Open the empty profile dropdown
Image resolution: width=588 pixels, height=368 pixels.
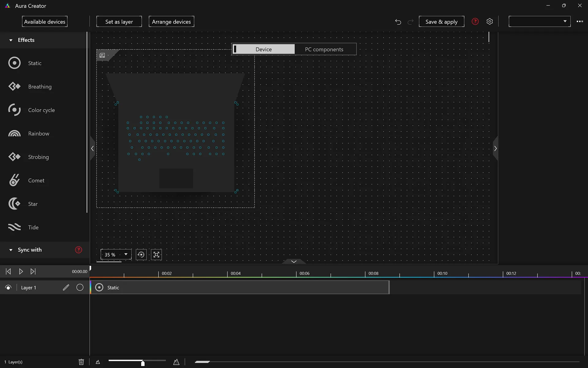[539, 21]
